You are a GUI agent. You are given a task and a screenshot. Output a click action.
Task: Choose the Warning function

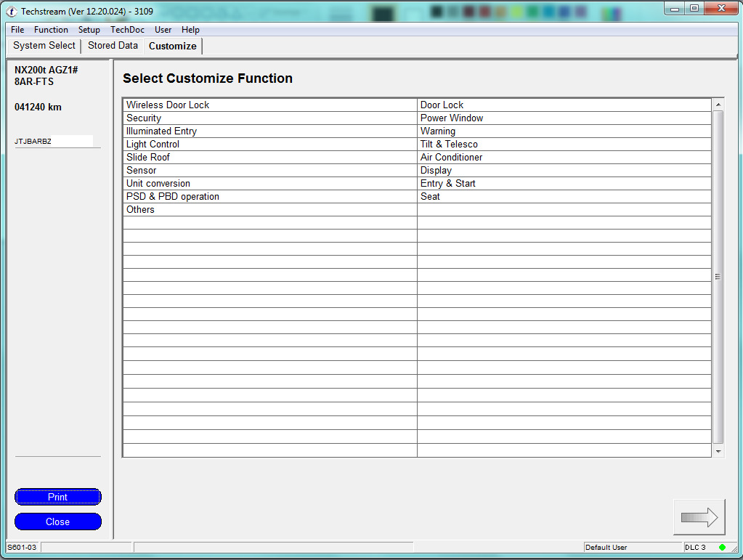coord(564,131)
